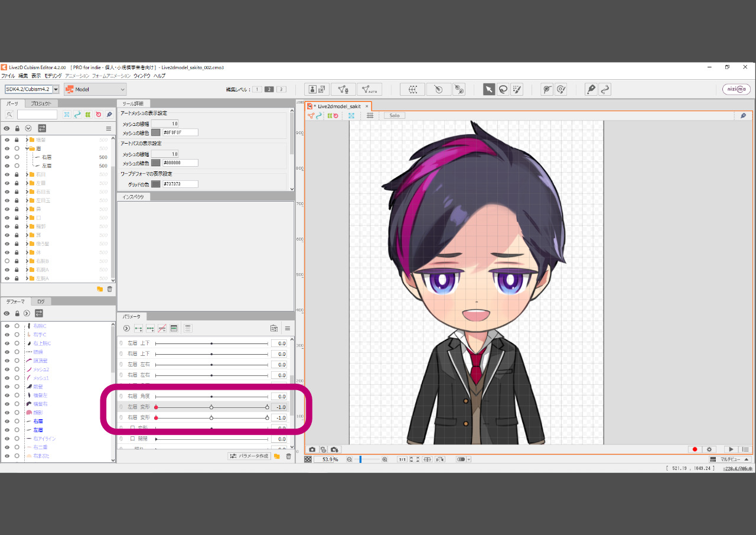Click the 左眉 変形 slider middle key

click(211, 407)
